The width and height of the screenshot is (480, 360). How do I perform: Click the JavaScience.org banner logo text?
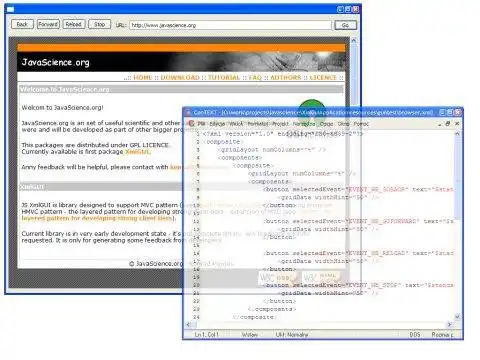coord(55,62)
